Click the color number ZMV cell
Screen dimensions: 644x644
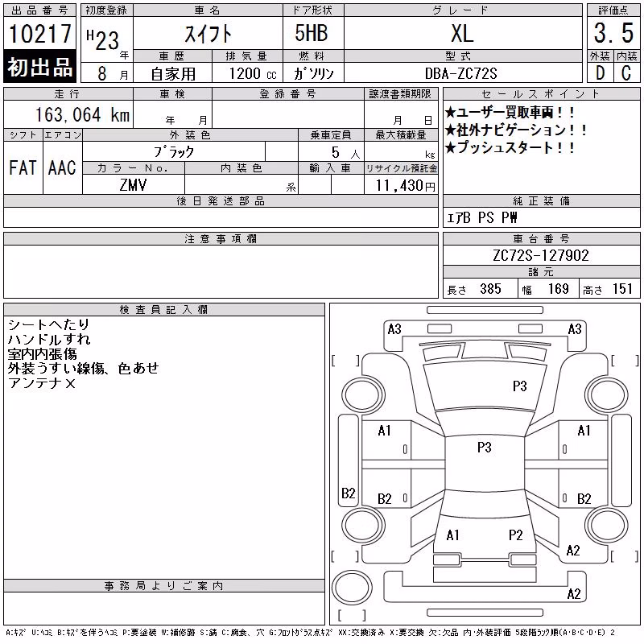click(x=133, y=185)
